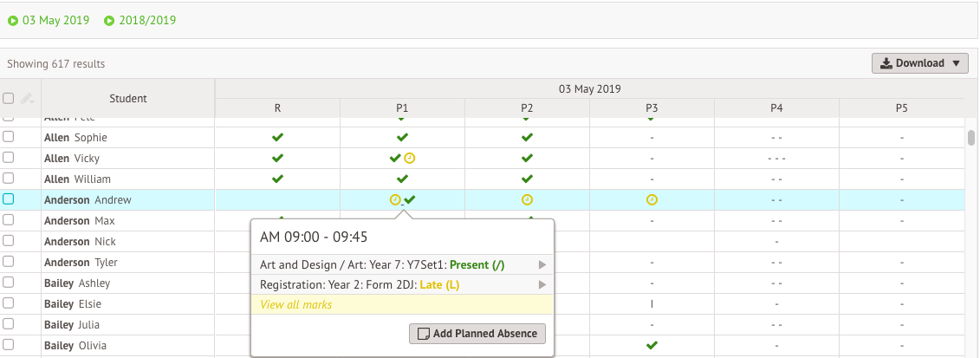Screen dimensions: 980x358
Task: Click the green play icon beside 03 May 2019
Action: click(12, 21)
